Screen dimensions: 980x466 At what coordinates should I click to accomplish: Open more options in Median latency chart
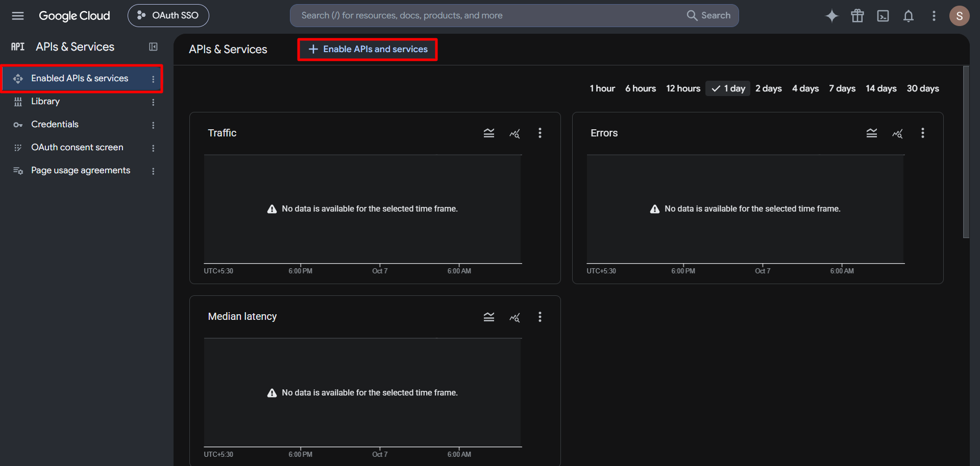click(540, 317)
